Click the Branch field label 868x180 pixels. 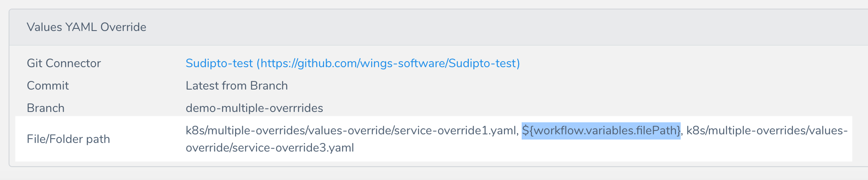46,108
